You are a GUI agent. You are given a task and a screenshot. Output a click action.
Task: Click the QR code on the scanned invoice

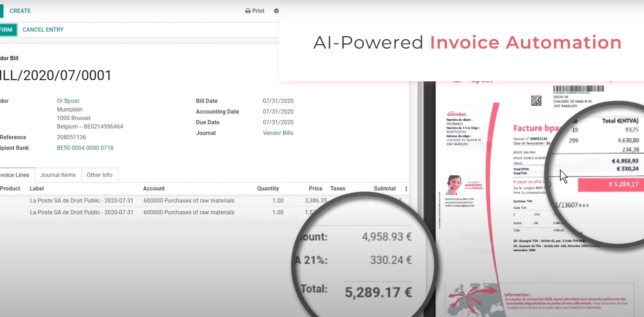(536, 101)
